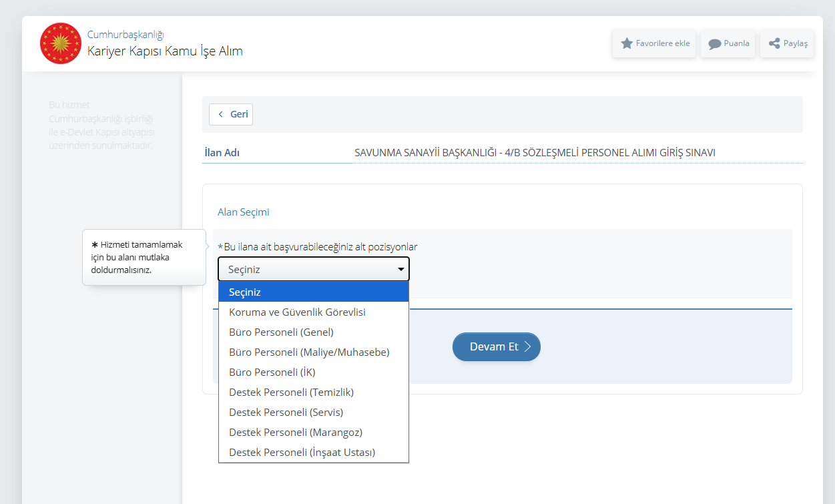
Task: Click the SAVUNMA SANAYİİ BAŞKANLIĞI announcement title text
Action: 535,152
